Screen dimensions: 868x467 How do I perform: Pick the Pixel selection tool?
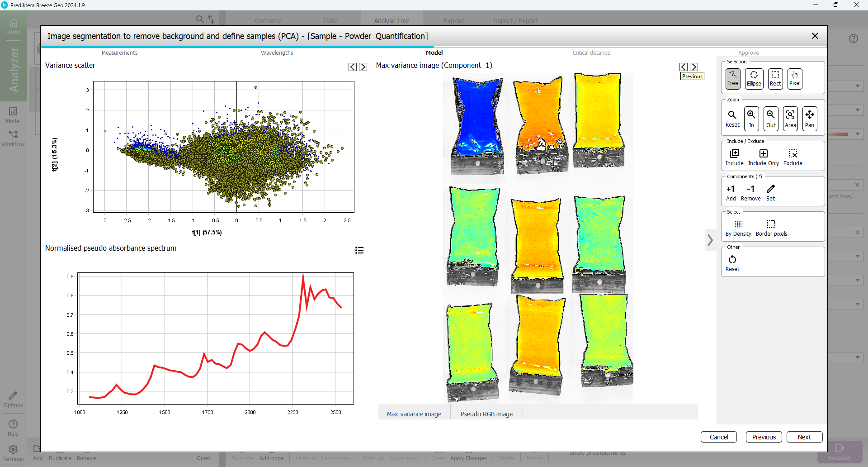[x=794, y=78]
